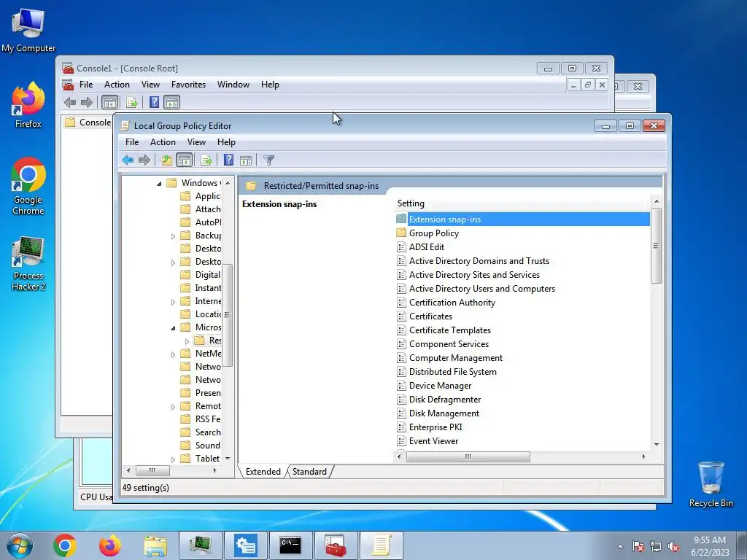Expand the Remot tree folder
747x560 pixels.
coord(173,407)
